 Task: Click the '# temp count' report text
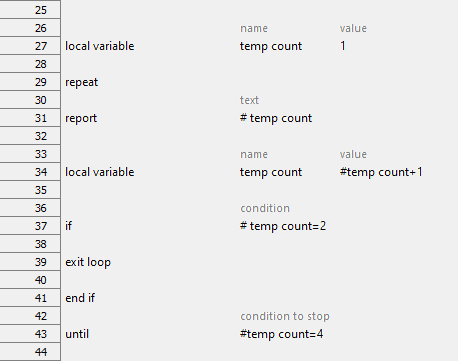276,118
